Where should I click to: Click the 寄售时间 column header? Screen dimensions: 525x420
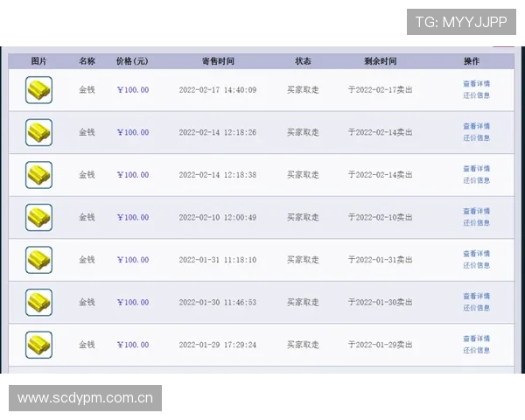click(218, 61)
